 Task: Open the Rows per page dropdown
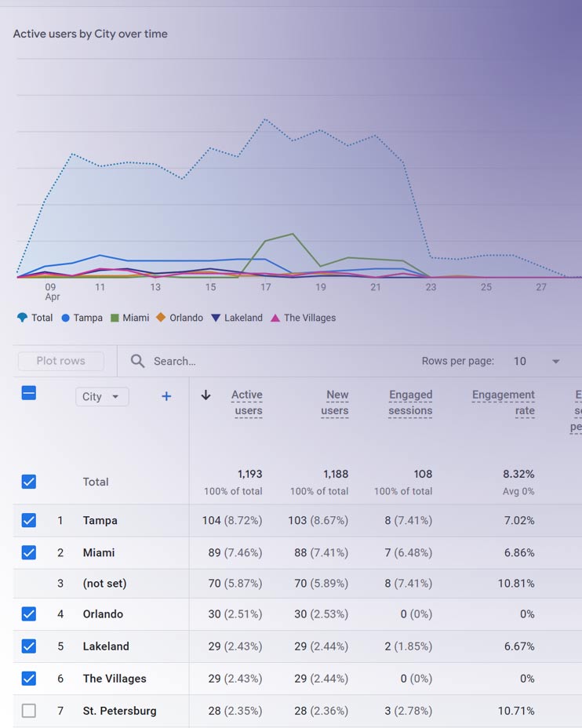tap(555, 361)
